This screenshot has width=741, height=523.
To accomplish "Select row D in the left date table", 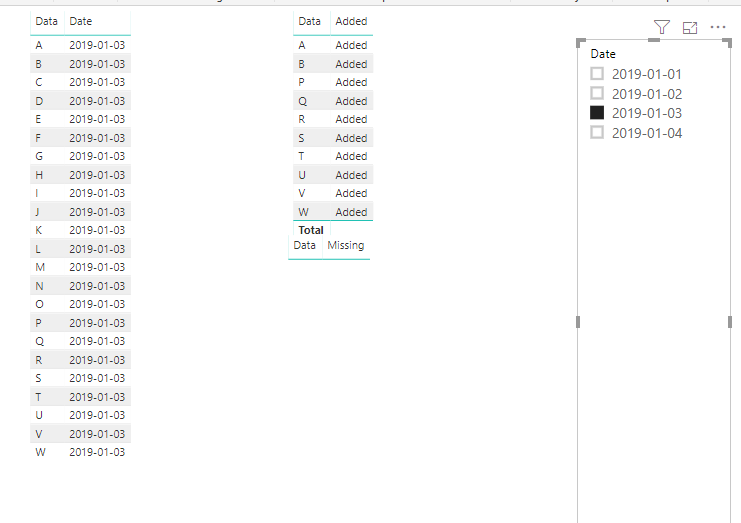I will coord(80,101).
